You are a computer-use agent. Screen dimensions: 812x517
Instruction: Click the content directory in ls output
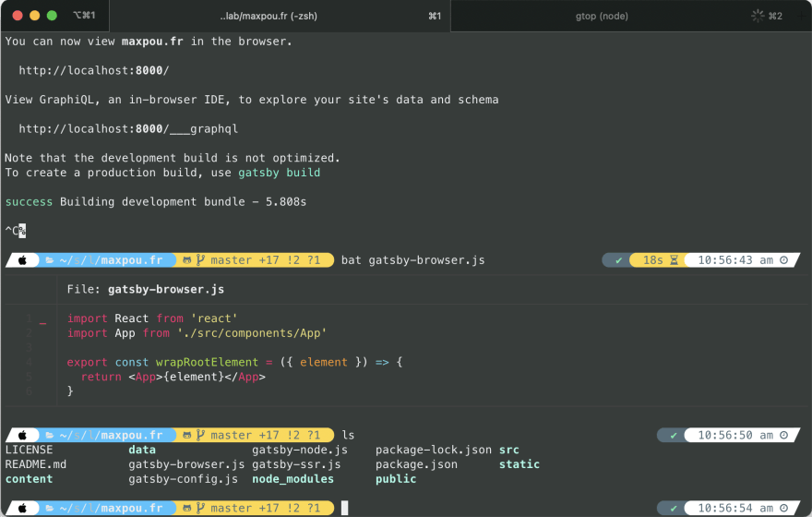tap(29, 478)
